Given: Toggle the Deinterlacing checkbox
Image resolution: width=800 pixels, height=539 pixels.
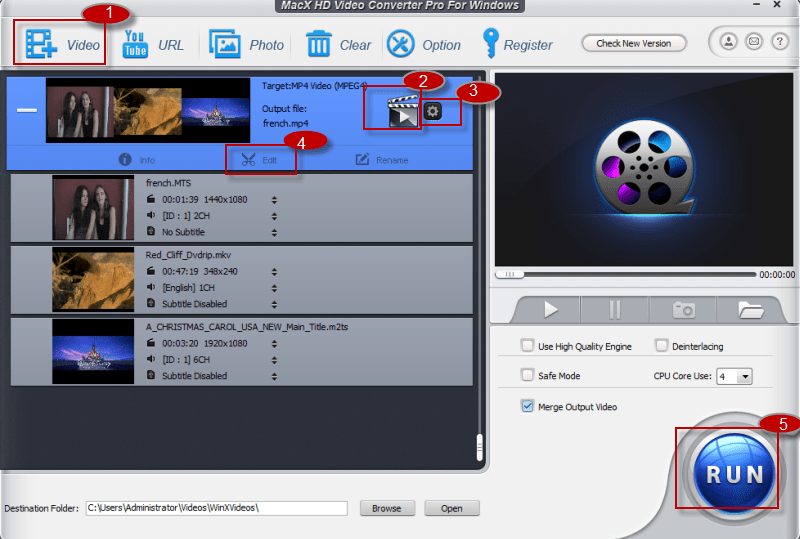Looking at the screenshot, I should pos(662,346).
